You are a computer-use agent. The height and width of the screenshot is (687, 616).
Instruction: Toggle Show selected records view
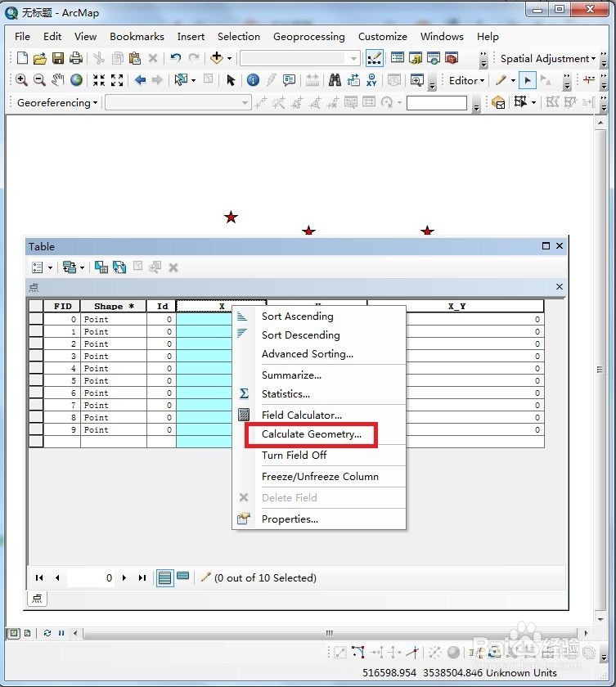pos(182,577)
